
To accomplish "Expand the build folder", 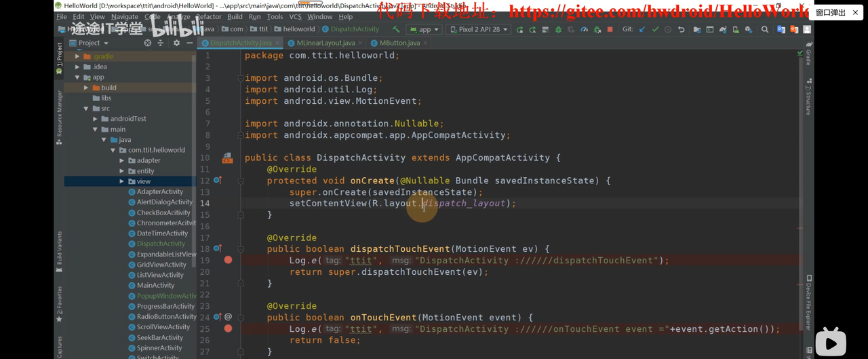I will tap(86, 88).
